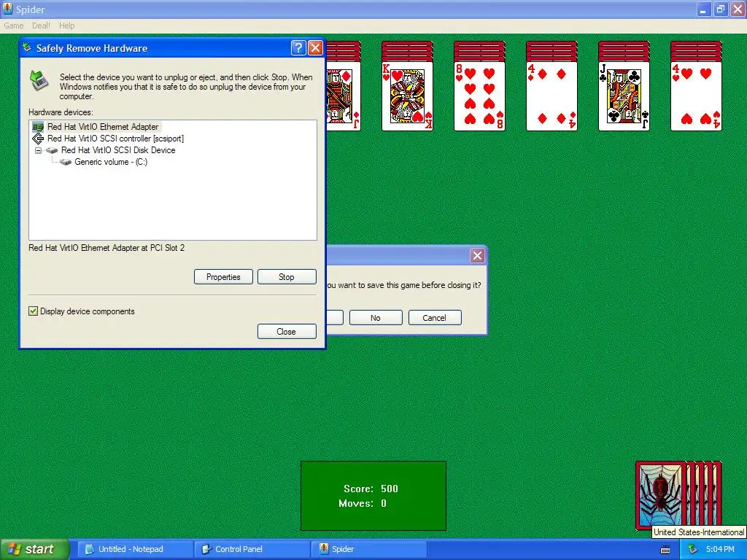Toggle Display device components checkbox
Image resolution: width=747 pixels, height=560 pixels.
point(34,311)
